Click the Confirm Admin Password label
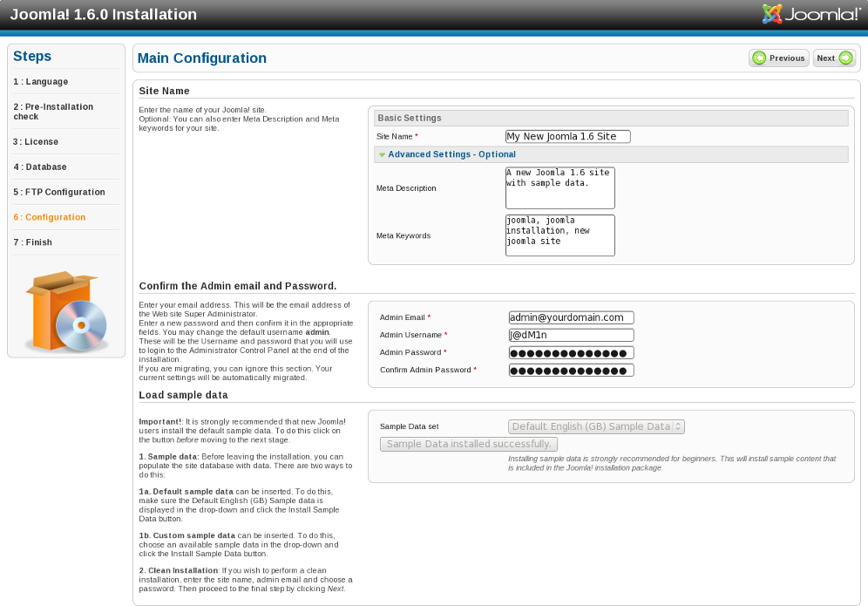868x606 pixels. coord(425,370)
